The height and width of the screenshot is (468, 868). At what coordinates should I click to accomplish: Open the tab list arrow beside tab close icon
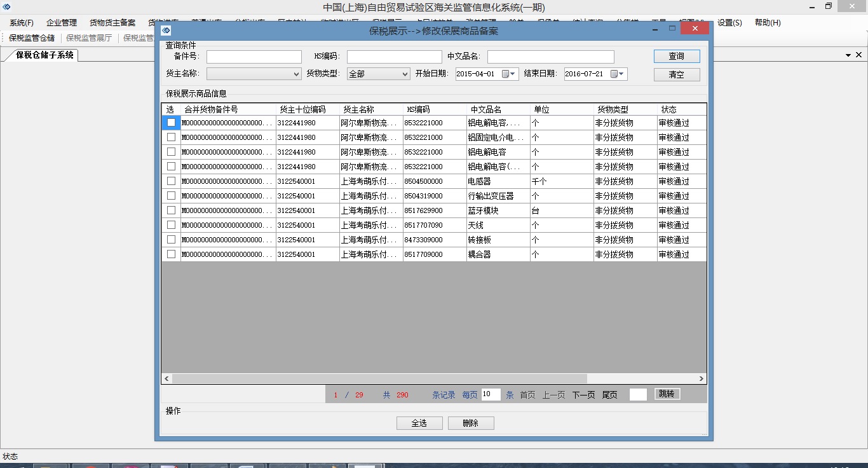[x=848, y=55]
